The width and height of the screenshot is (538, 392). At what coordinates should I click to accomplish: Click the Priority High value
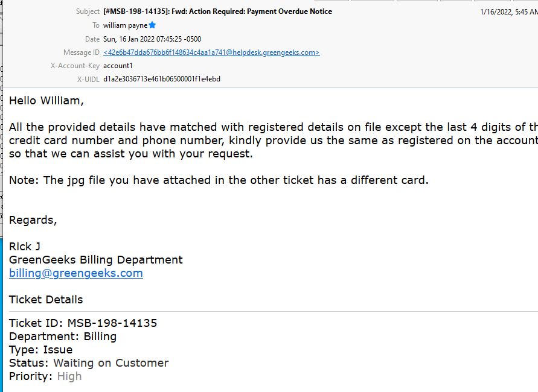coord(69,376)
